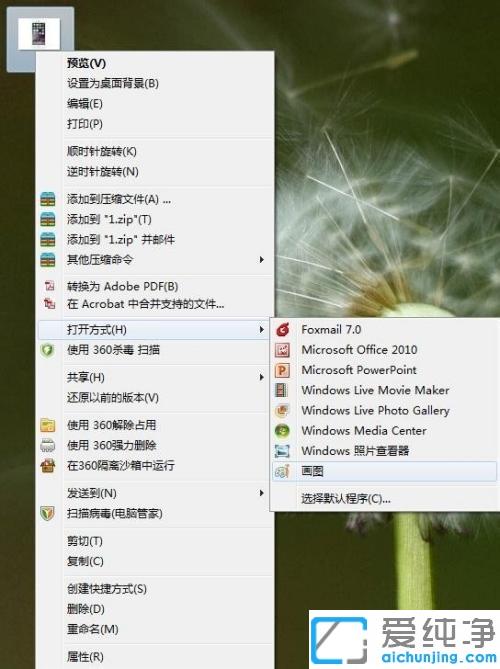Click folder icon beside 使用 360解除占用
This screenshot has height=669, width=500.
tap(48, 425)
